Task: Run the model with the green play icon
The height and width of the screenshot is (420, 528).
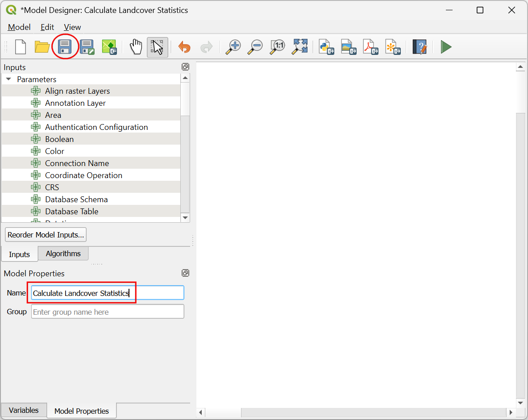Action: click(x=446, y=47)
